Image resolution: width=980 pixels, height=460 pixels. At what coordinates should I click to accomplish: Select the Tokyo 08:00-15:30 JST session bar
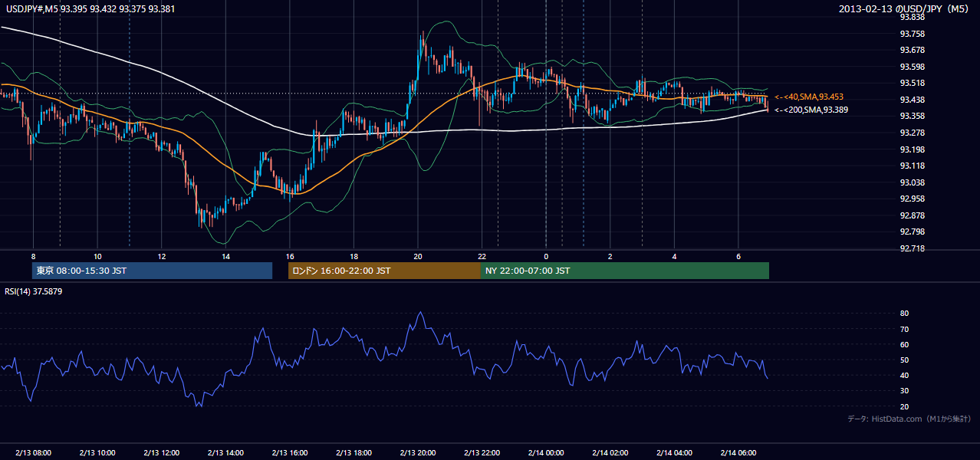point(152,271)
